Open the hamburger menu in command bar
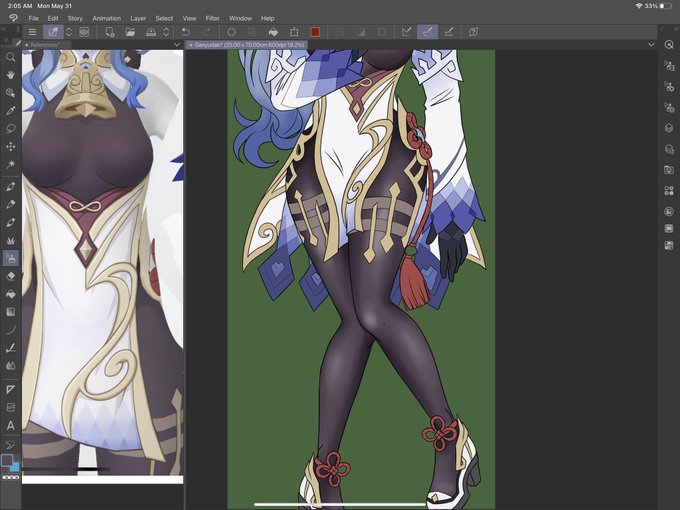 [x=32, y=32]
